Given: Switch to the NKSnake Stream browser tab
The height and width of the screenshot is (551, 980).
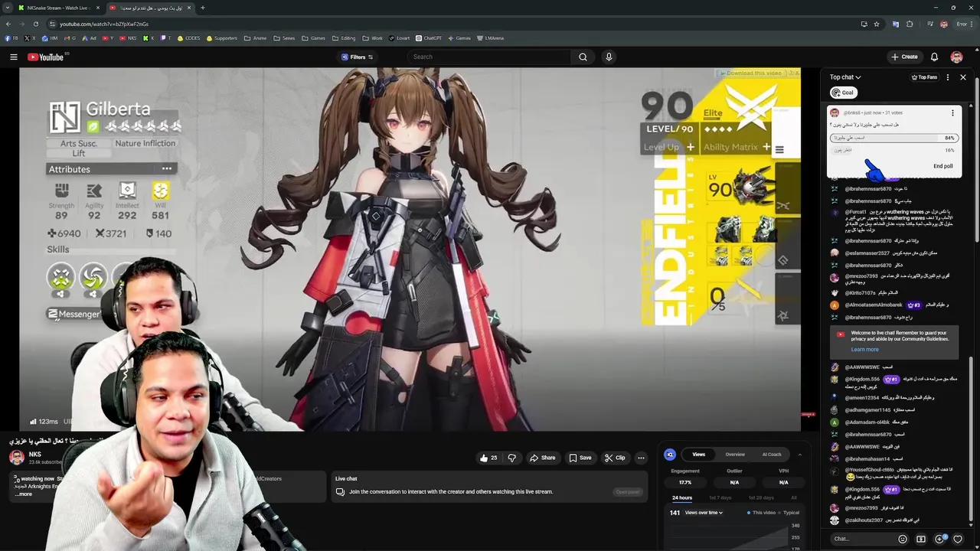Looking at the screenshot, I should (x=57, y=8).
